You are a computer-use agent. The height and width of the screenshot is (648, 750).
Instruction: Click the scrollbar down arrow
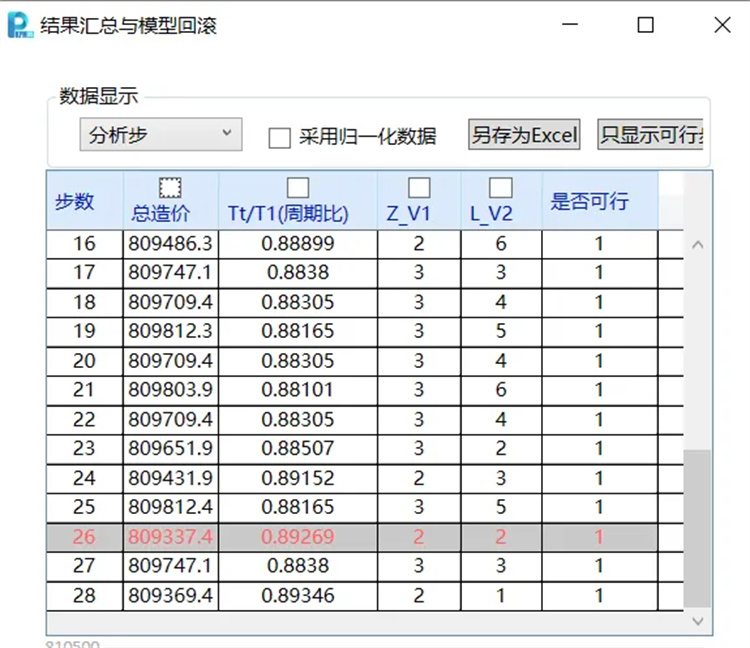[698, 621]
